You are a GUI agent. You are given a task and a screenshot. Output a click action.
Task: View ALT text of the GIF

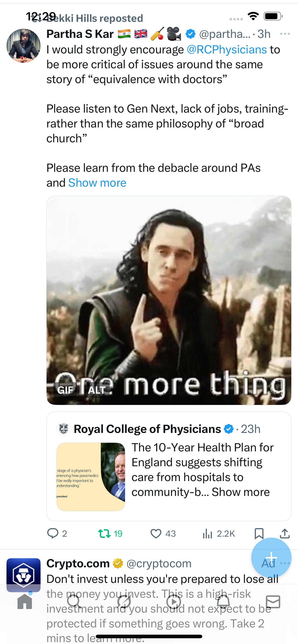click(97, 390)
